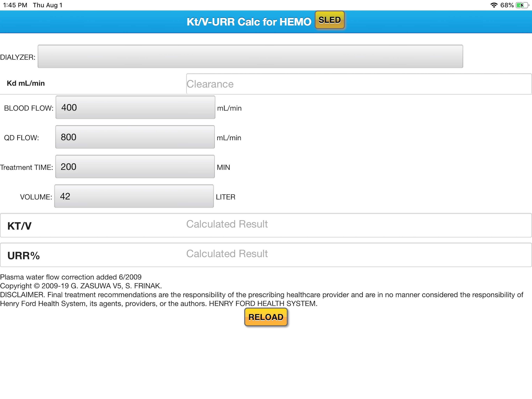Open the Treatment TIME 200 selector
The width and height of the screenshot is (532, 399).
click(135, 167)
